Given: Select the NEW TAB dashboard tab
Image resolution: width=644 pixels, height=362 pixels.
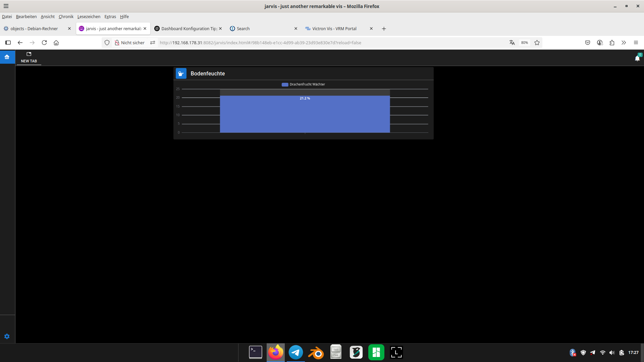Looking at the screenshot, I should click(x=29, y=57).
